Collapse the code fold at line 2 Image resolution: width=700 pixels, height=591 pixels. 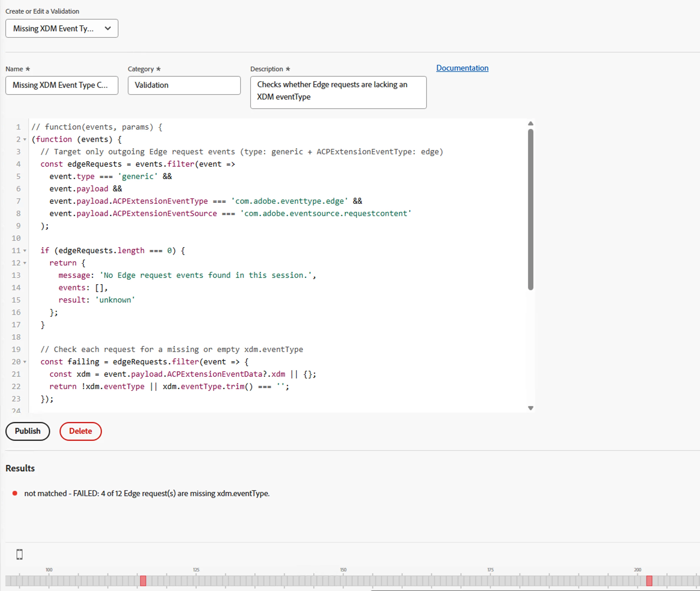click(24, 140)
